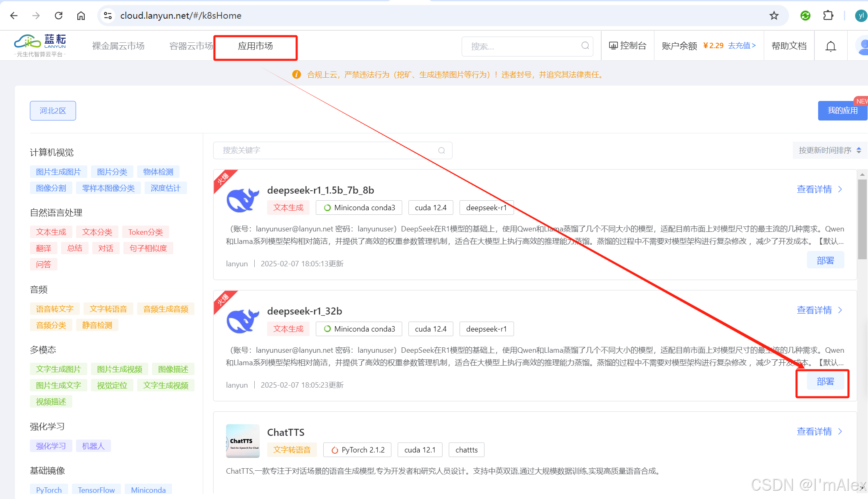The image size is (868, 499).
Task: Select the 强化学习 tag
Action: [51, 446]
